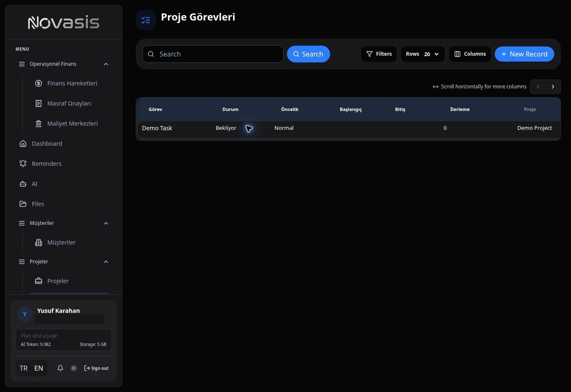
Task: Collapse the Projeler menu group
Action: pyautogui.click(x=106, y=262)
